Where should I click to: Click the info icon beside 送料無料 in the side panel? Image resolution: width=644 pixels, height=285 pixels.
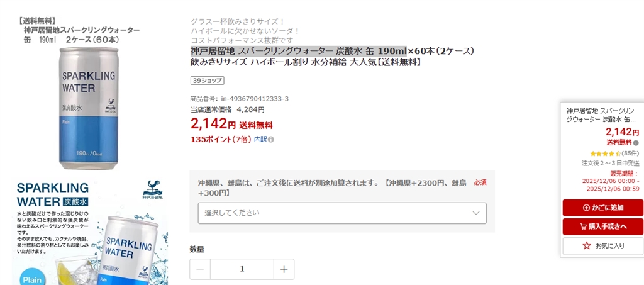pyautogui.click(x=636, y=143)
